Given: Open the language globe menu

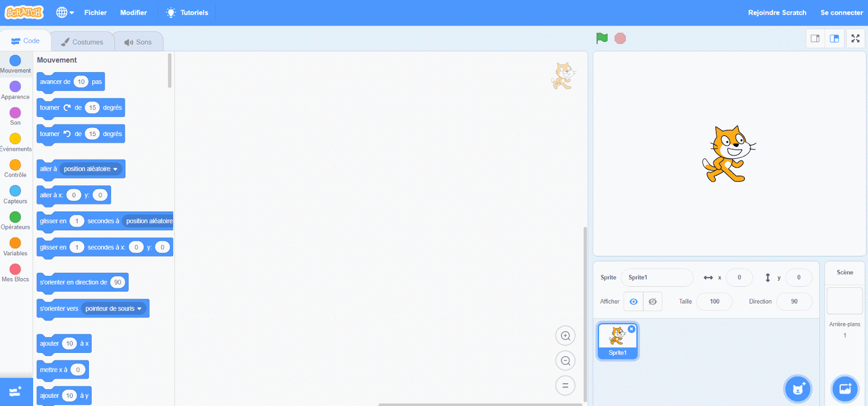Looking at the screenshot, I should 65,12.
